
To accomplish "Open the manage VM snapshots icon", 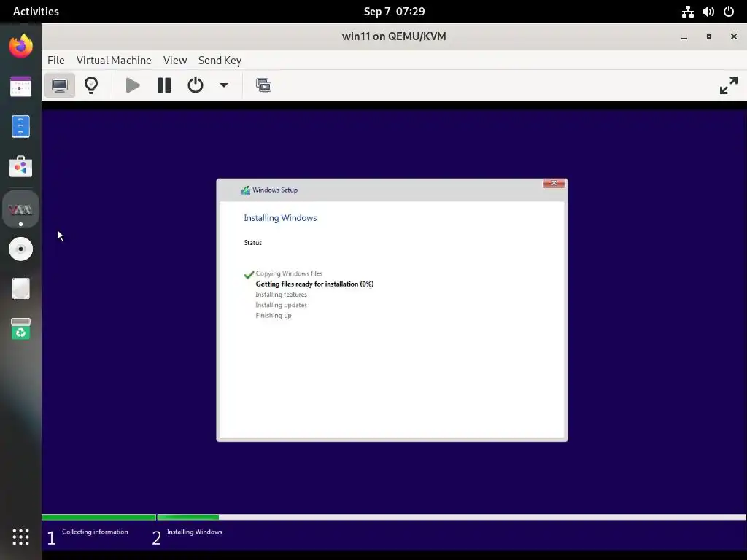I will (x=263, y=86).
